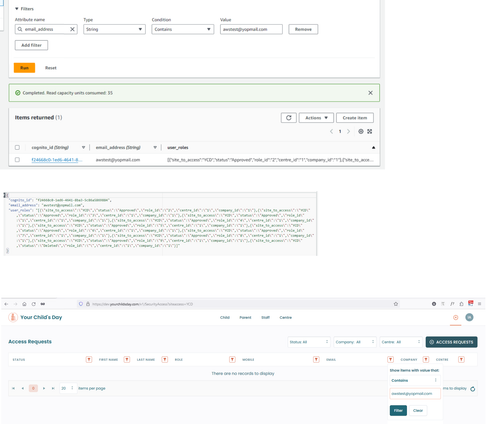Screen dimensions: 500x444
Task: Click the Your Child's Day logo
Action: click(35, 317)
